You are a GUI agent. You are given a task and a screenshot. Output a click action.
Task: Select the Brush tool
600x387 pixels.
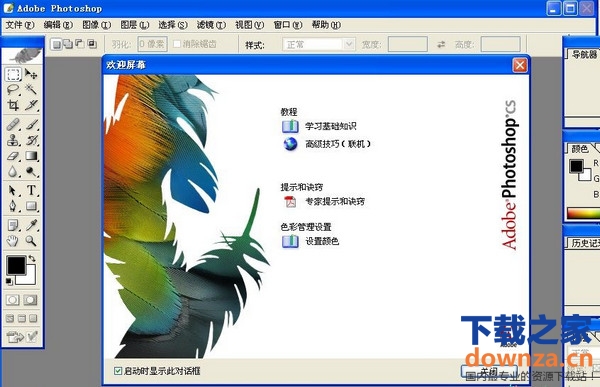tap(31, 125)
